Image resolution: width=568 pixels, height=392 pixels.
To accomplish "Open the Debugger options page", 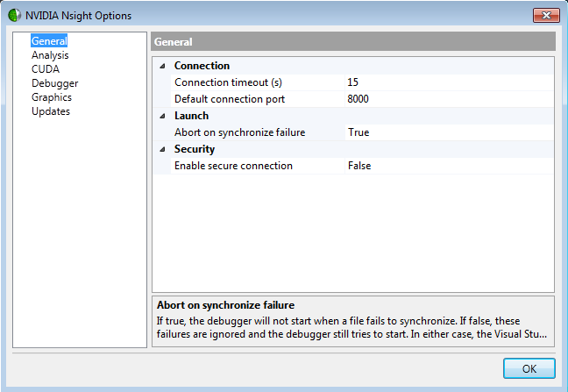I will 54,83.
